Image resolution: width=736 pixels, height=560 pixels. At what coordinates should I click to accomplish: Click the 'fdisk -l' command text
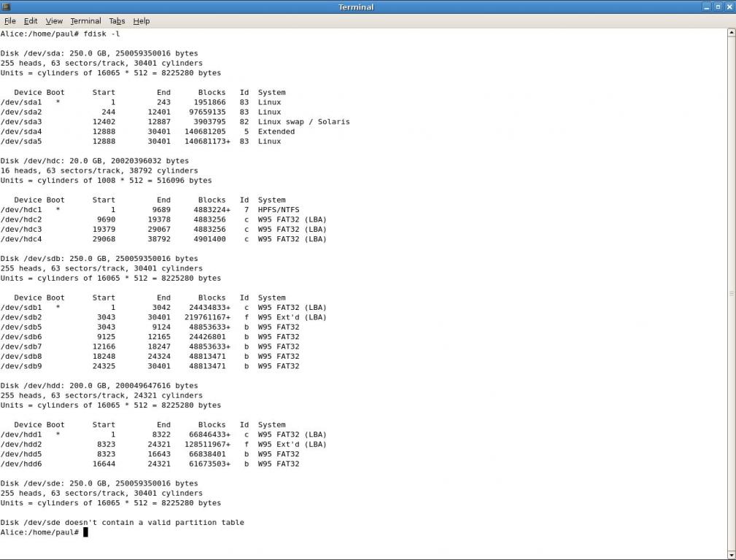coord(102,34)
